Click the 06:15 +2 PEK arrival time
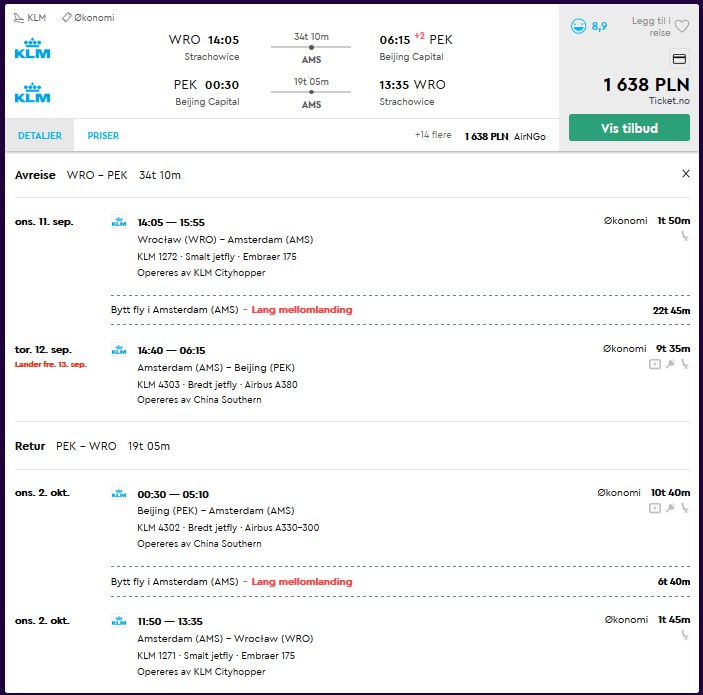Screen dimensions: 703x695 (x=416, y=39)
